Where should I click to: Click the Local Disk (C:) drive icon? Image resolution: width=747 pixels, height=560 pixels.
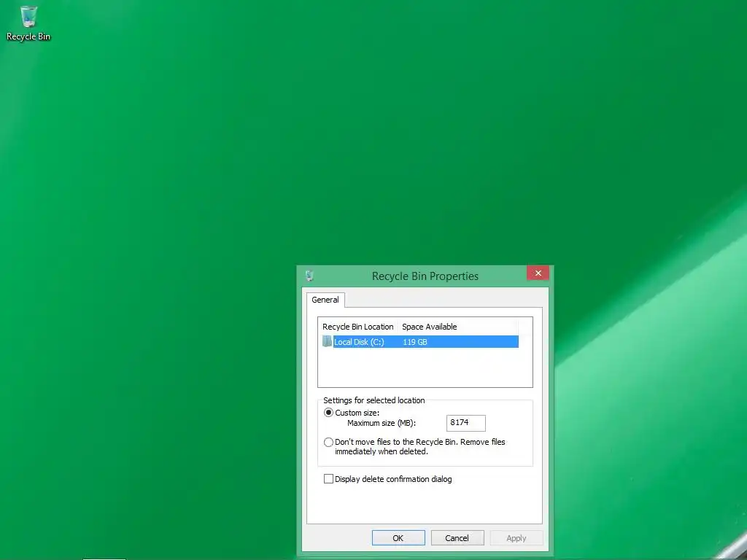click(327, 341)
